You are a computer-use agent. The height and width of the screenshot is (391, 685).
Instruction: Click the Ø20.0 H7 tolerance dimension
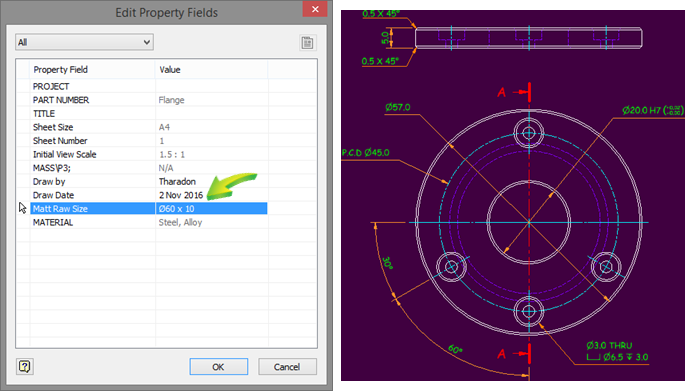click(x=653, y=110)
